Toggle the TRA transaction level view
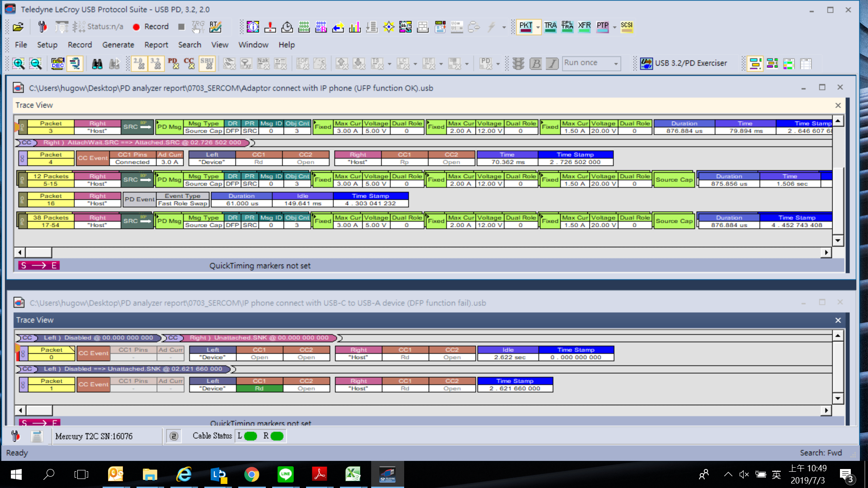868x488 pixels. [550, 27]
